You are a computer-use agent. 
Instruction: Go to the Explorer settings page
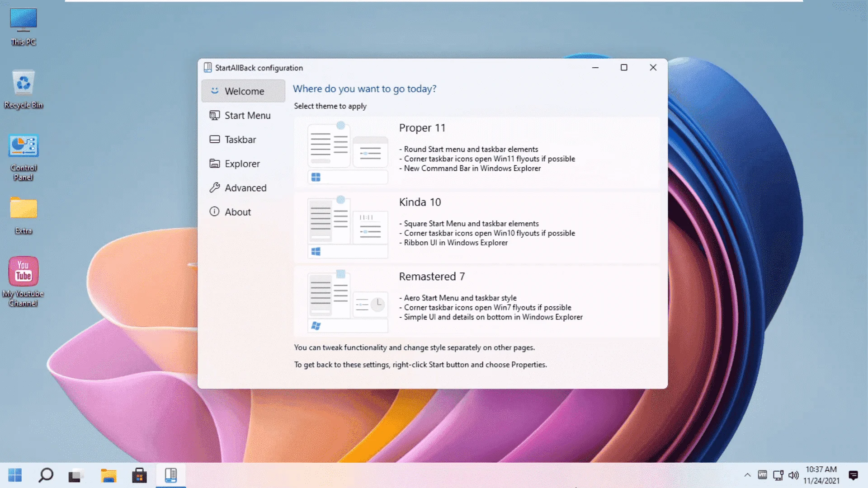pos(243,164)
